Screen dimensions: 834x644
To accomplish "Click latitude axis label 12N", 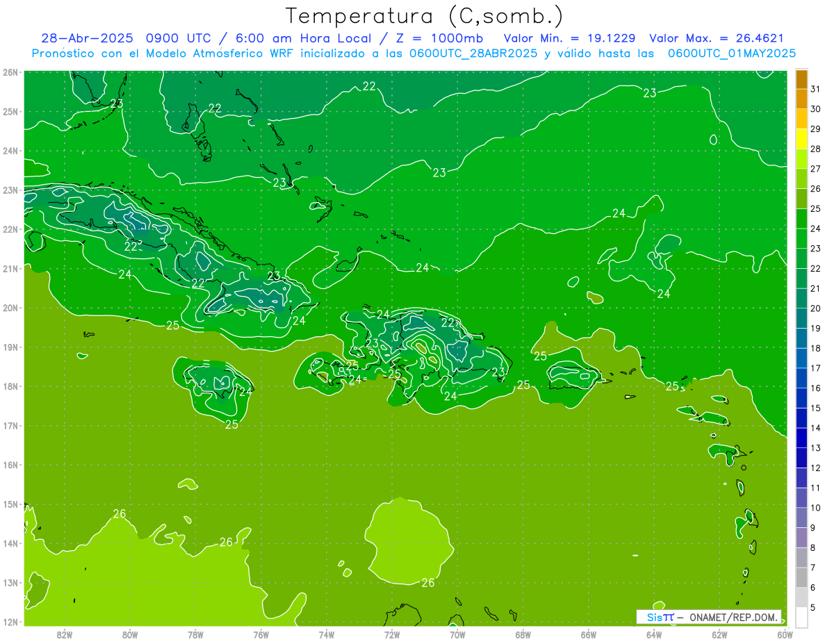I will [10, 622].
